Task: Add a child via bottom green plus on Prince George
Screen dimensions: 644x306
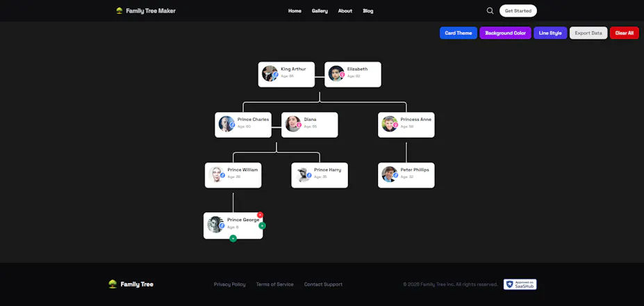Action: point(233,239)
